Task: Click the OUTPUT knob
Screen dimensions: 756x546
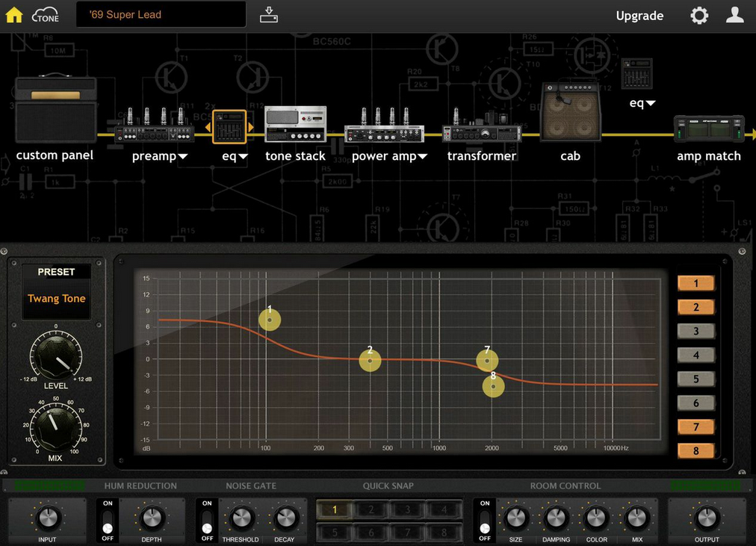Action: [x=707, y=518]
